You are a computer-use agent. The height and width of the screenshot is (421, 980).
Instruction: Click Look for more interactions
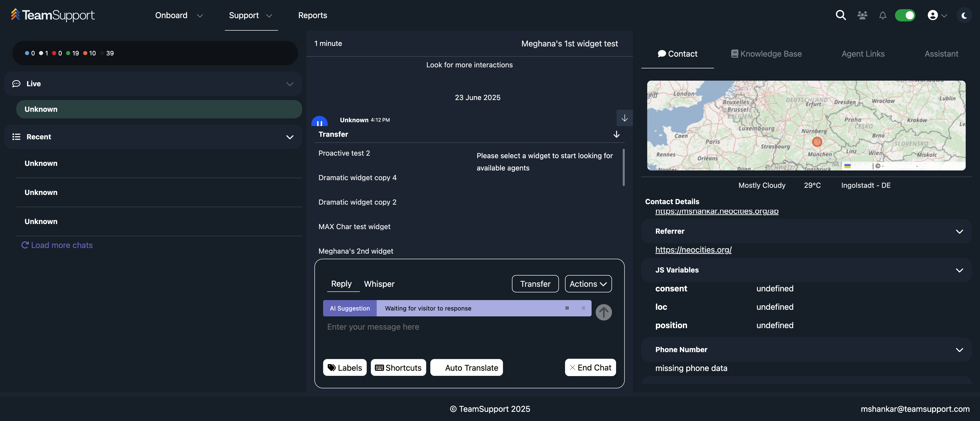click(x=469, y=65)
